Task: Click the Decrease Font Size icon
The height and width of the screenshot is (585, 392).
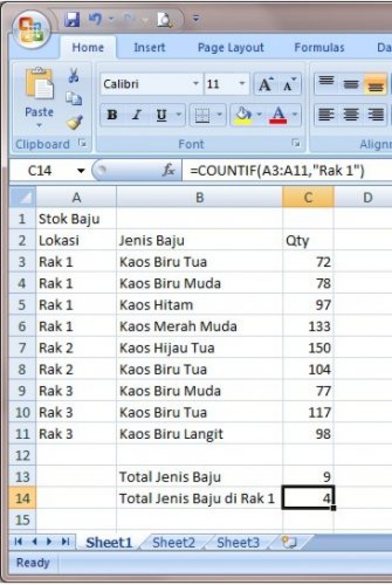Action: coord(290,85)
